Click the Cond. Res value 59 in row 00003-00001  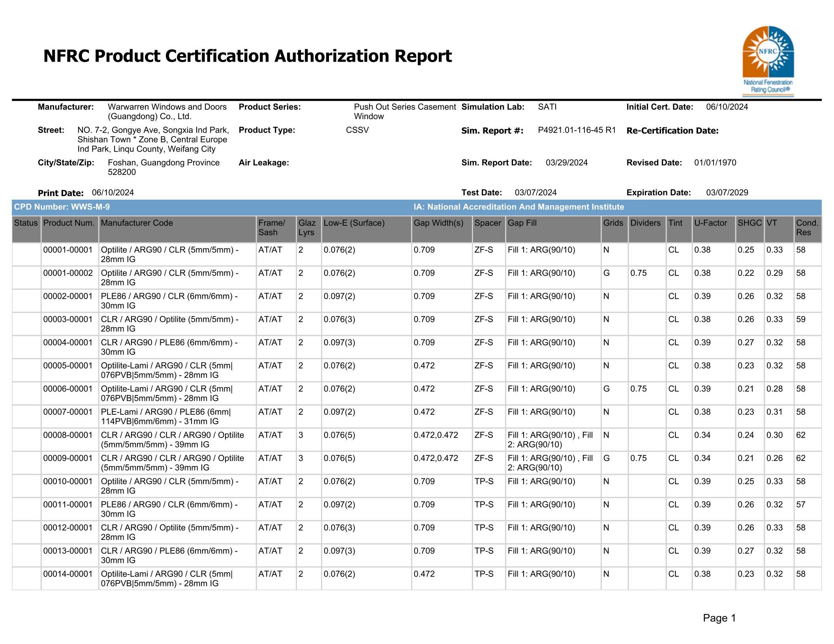coord(800,319)
